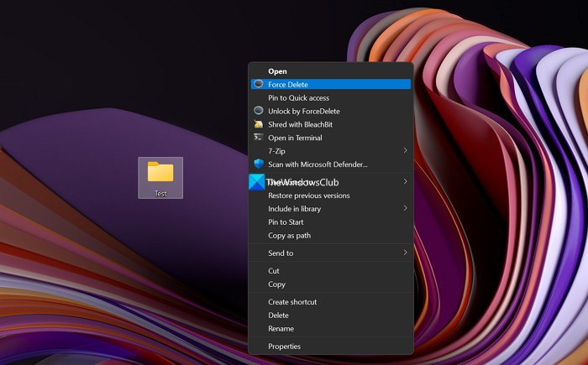This screenshot has width=588, height=365.
Task: Select Unlock by ForceDelete entry
Action: click(331, 111)
